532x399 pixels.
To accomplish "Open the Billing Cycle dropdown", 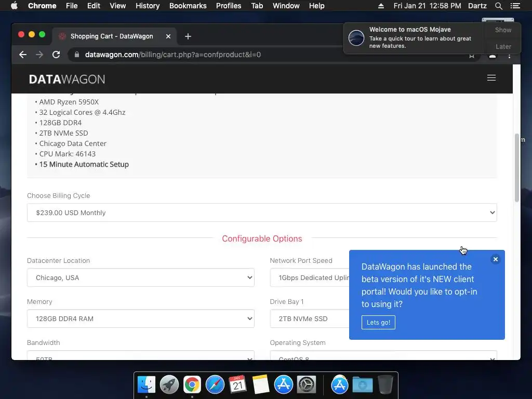I will tap(262, 212).
